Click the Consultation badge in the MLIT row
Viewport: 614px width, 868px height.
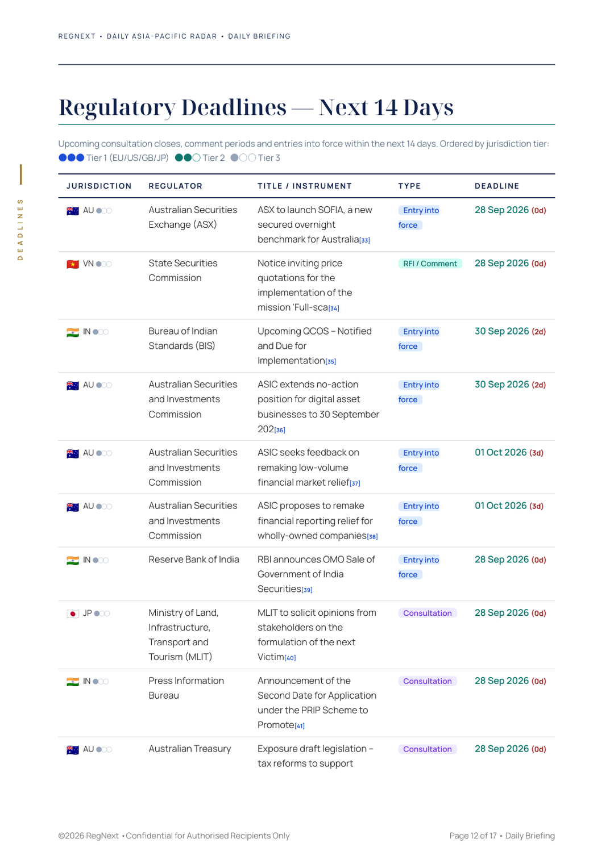pos(428,613)
